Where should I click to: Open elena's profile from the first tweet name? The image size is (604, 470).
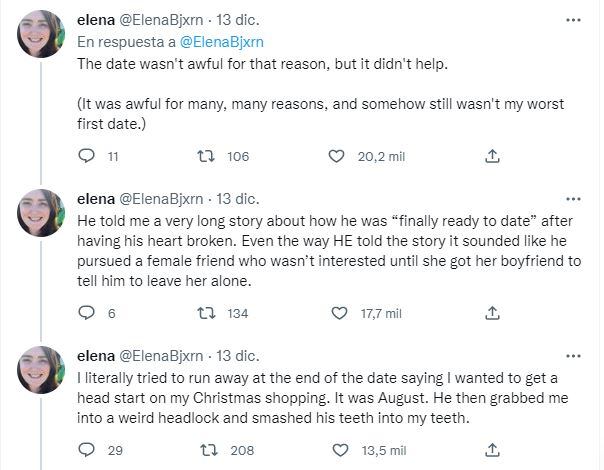95,20
